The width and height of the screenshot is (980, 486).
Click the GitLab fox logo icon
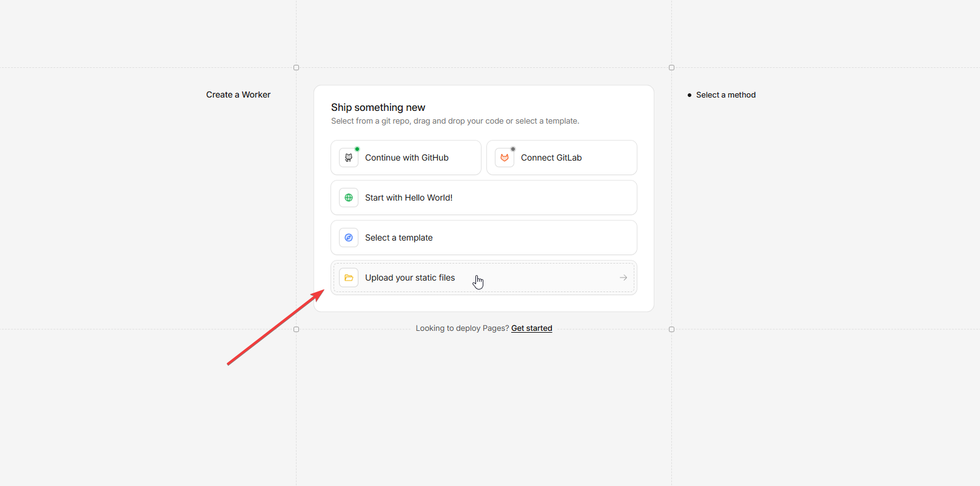pyautogui.click(x=505, y=158)
